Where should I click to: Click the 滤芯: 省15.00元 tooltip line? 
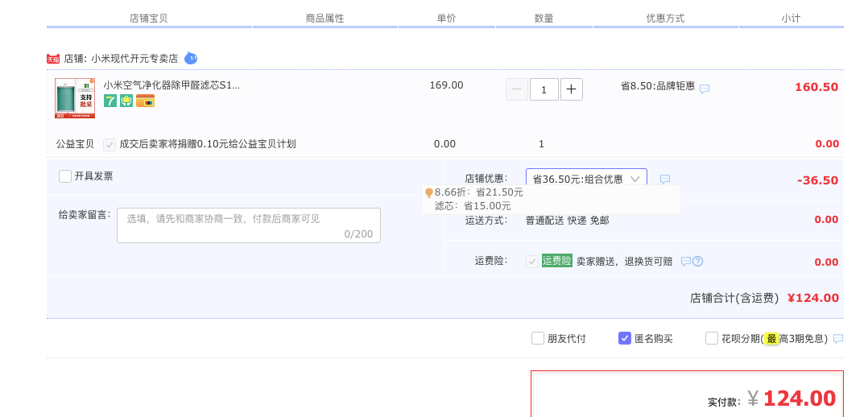(x=473, y=207)
